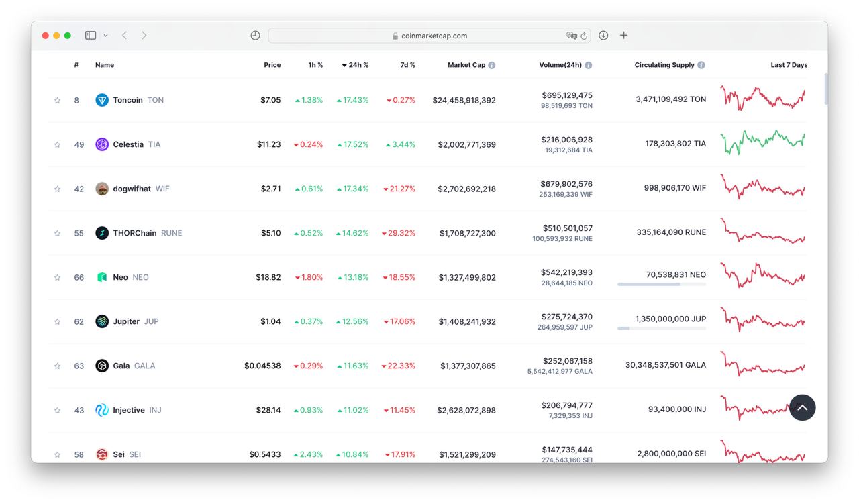The width and height of the screenshot is (859, 504).
Task: Sort table by Price column header
Action: point(272,65)
